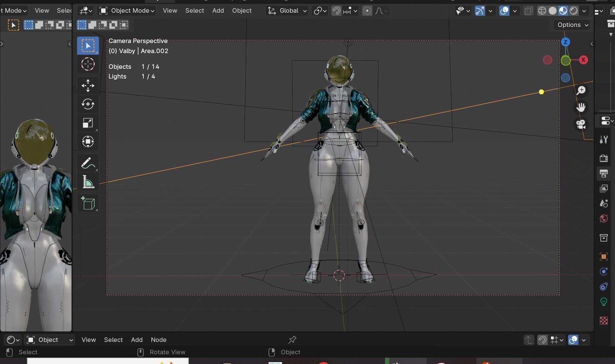Open the Object menu in main viewport header
615x364 pixels.
click(x=242, y=11)
